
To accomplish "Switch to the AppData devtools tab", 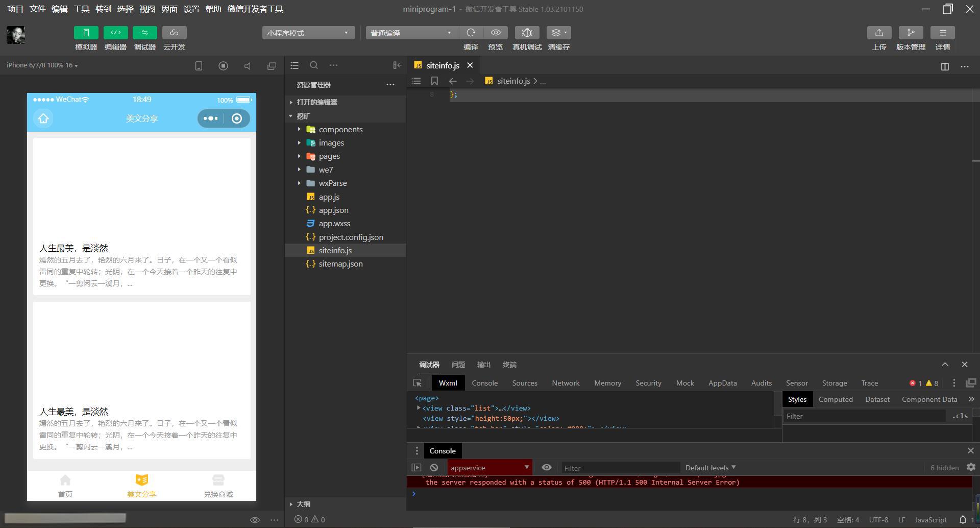I will coord(722,383).
